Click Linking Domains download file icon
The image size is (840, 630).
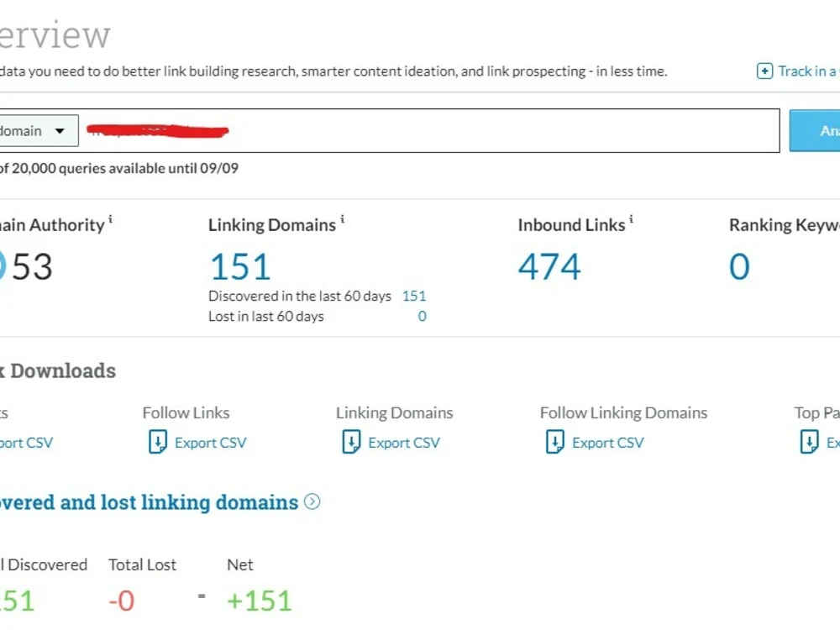(351, 442)
